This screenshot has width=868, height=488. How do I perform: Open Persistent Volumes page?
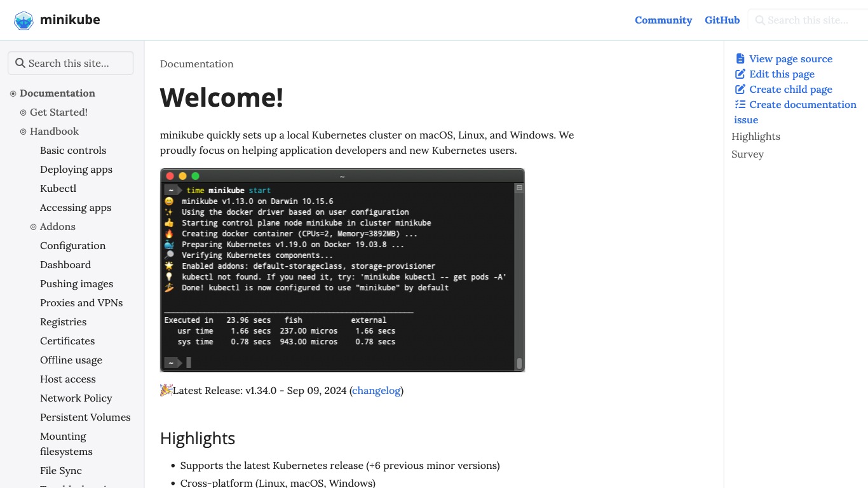(85, 417)
